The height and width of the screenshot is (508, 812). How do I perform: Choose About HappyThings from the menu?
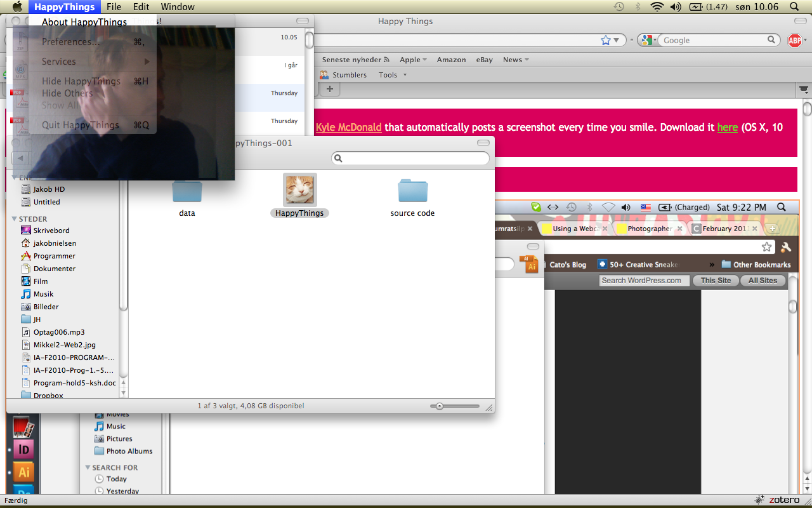point(84,22)
